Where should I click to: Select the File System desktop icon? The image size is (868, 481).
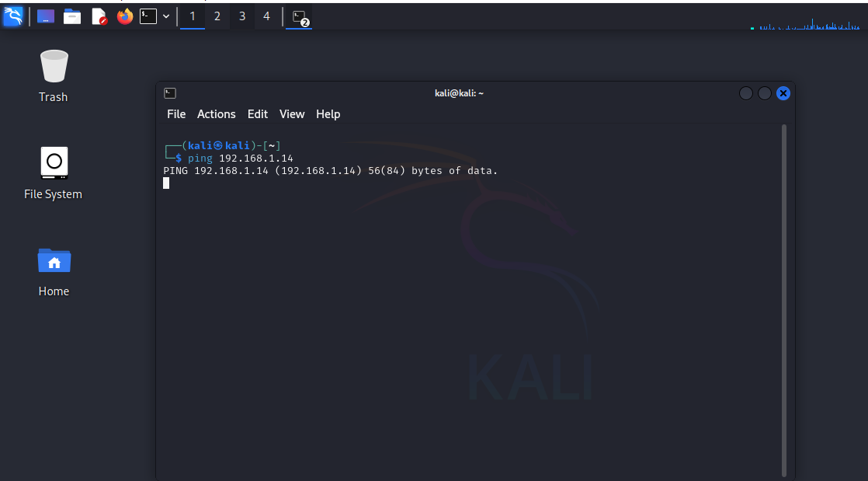click(x=53, y=173)
